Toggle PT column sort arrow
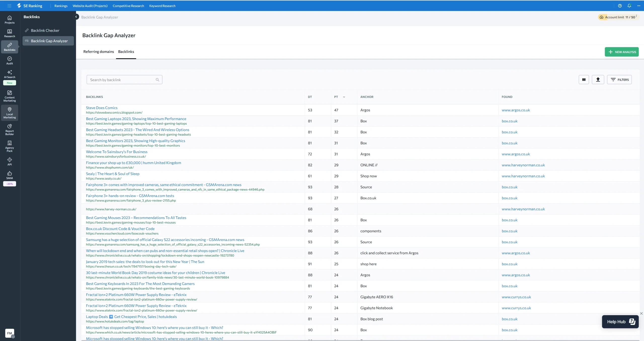Screen dimensions: 644x341 tap(344, 97)
